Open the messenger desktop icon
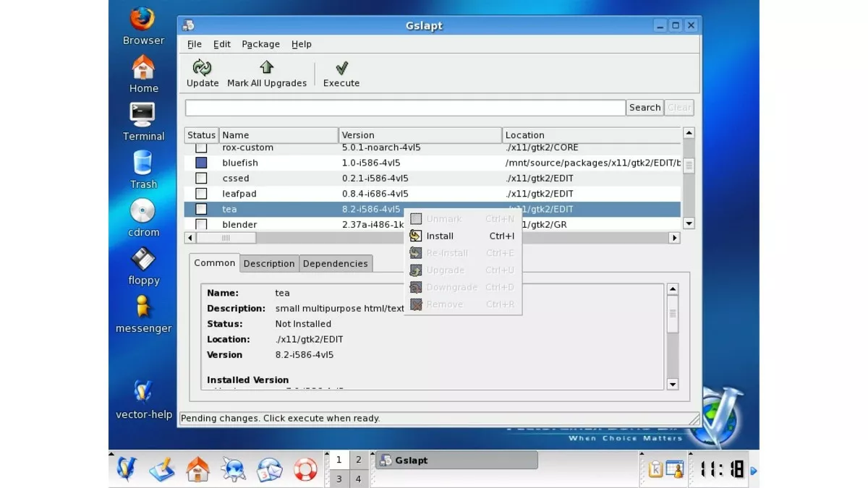 tap(143, 307)
